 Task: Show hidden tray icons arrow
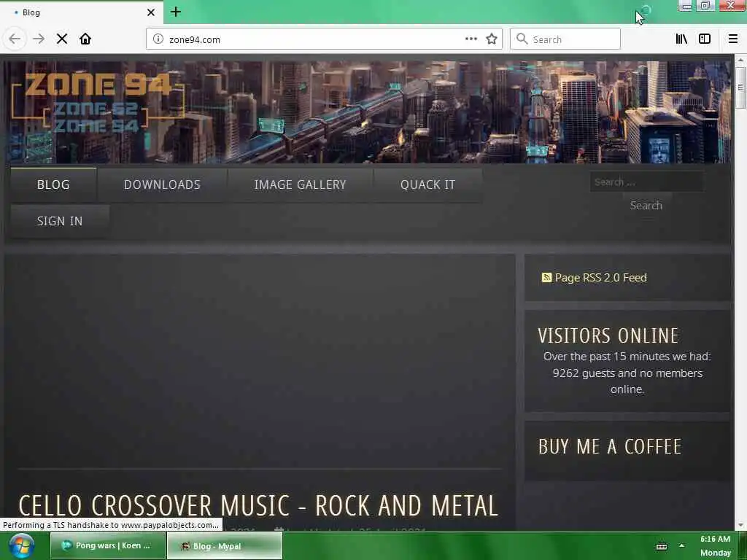682,545
